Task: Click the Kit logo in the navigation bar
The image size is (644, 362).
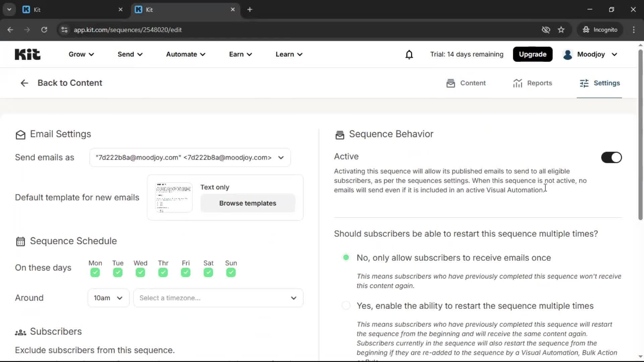Action: point(27,54)
